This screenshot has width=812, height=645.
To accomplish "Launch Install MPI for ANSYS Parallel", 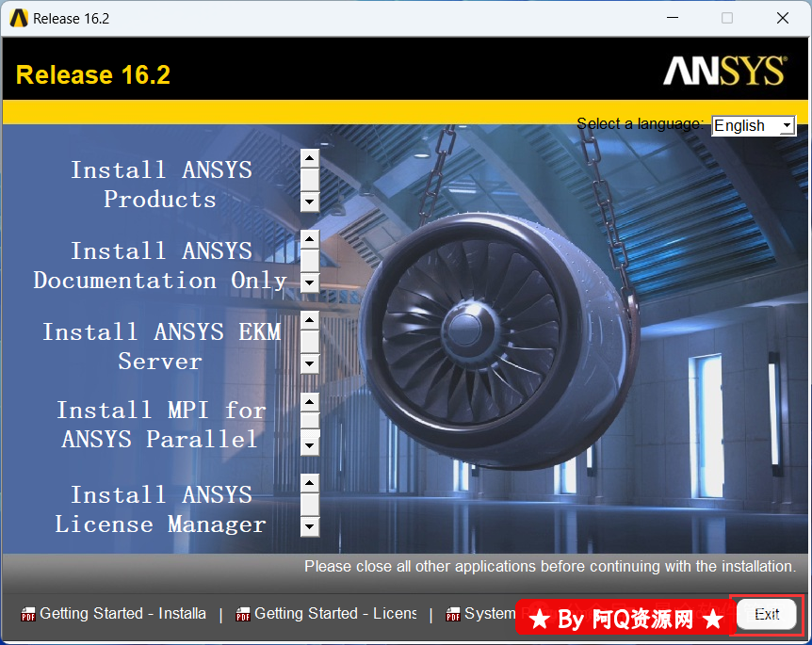I will pyautogui.click(x=161, y=425).
